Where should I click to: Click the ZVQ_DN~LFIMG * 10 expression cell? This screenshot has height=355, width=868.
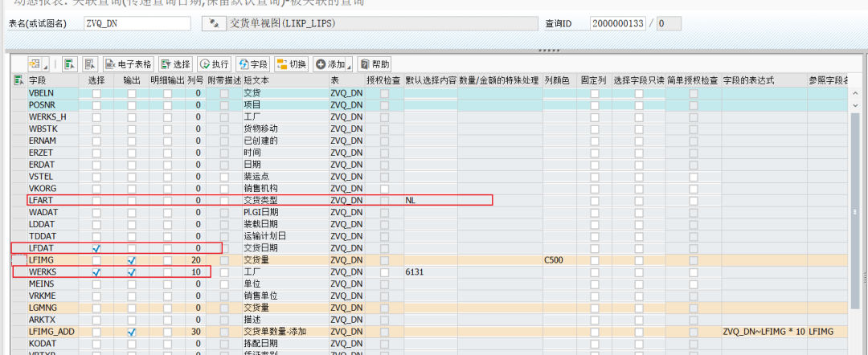pos(764,332)
